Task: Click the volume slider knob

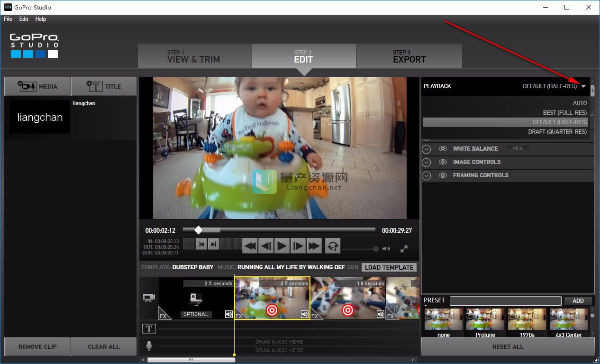Action: pos(376,249)
